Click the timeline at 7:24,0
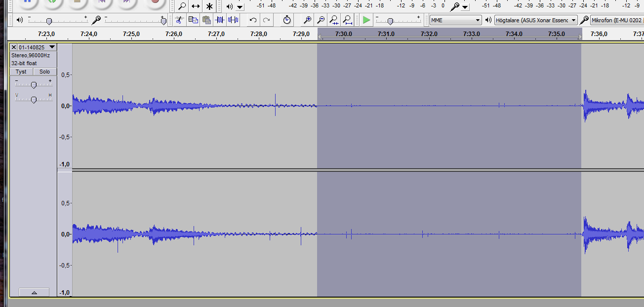Viewport: 644px width, 307px height. coord(88,34)
